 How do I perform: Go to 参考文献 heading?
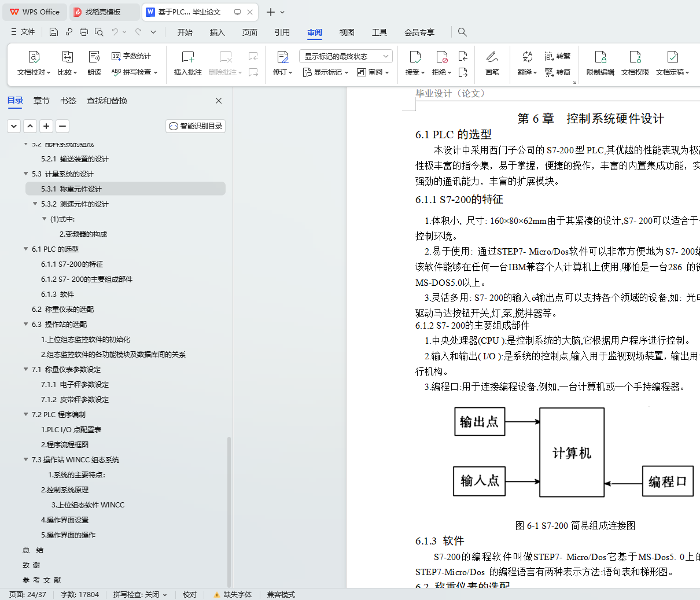[42, 580]
